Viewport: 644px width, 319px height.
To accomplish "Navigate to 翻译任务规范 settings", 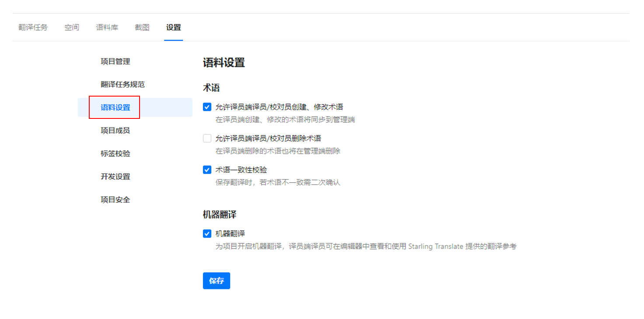I will coord(122,85).
